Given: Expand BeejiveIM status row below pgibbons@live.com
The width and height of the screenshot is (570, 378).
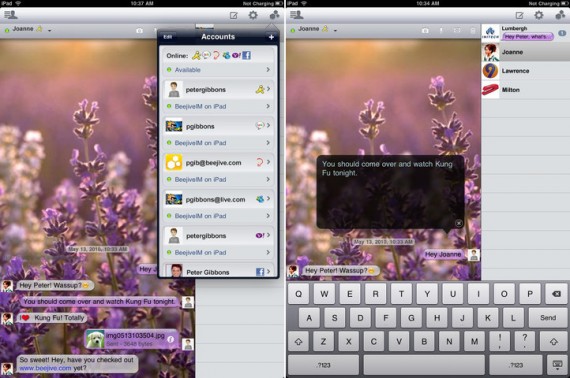Looking at the screenshot, I should coord(218,216).
